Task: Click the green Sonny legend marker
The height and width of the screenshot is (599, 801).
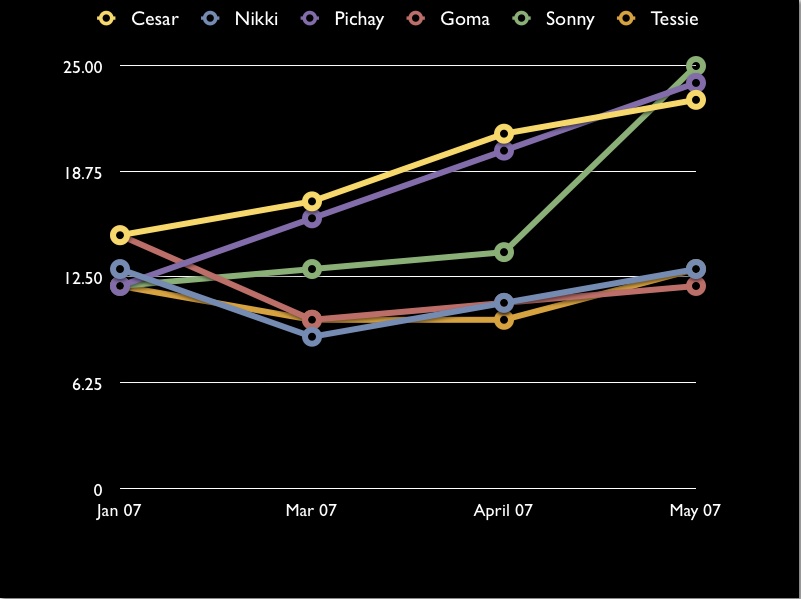Action: tap(523, 19)
